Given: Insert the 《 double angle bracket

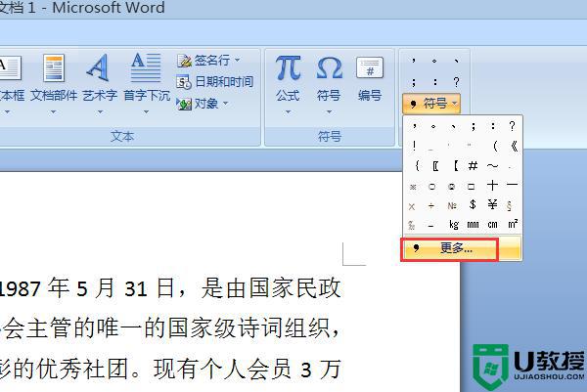Looking at the screenshot, I should pos(514,146).
